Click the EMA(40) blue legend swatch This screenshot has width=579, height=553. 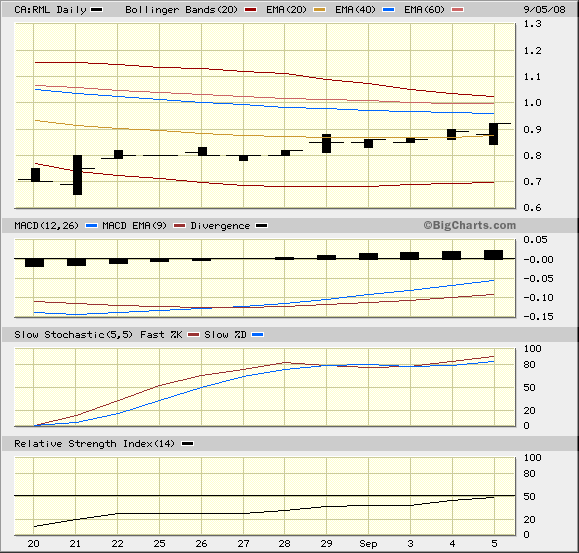click(388, 10)
